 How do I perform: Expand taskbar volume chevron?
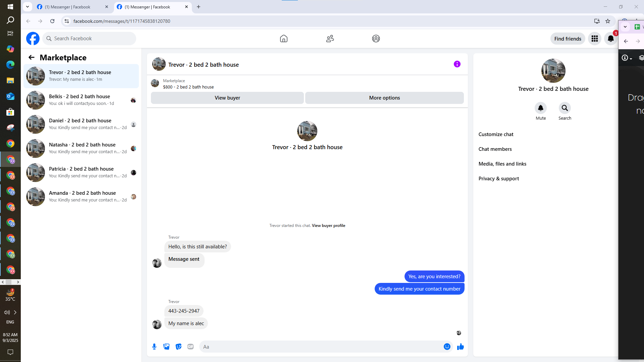point(15,312)
